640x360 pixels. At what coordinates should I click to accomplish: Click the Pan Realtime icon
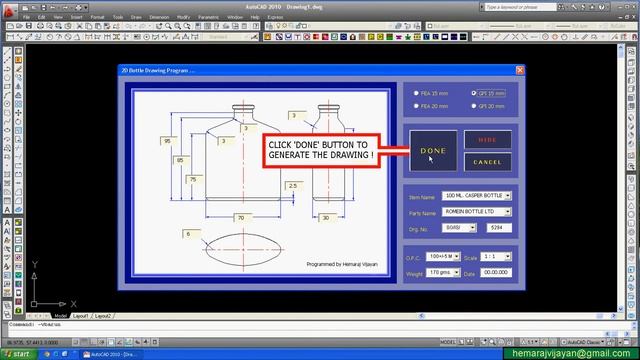(x=159, y=26)
